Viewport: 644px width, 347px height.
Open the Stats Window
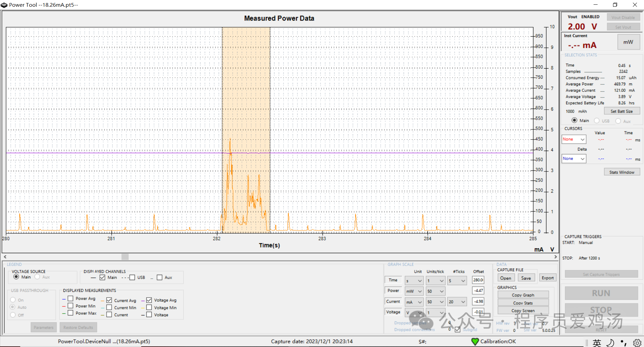coord(622,172)
